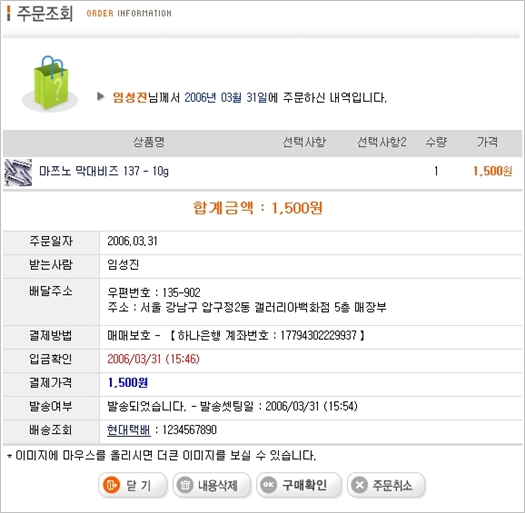525x513 pixels.
Task: Open product 마쯔노 막대비즈 137 - 10g link
Action: (x=104, y=171)
